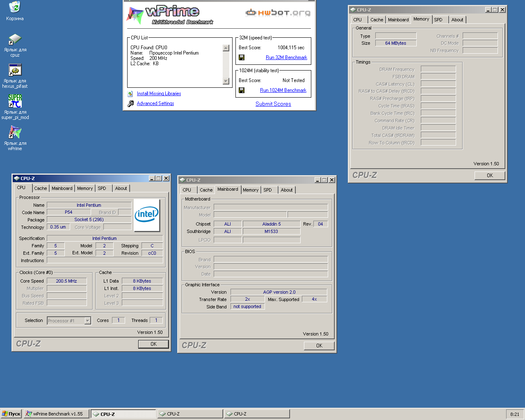
Task: Click the Intel logo in CPU-Z CPU window
Action: coord(146,215)
